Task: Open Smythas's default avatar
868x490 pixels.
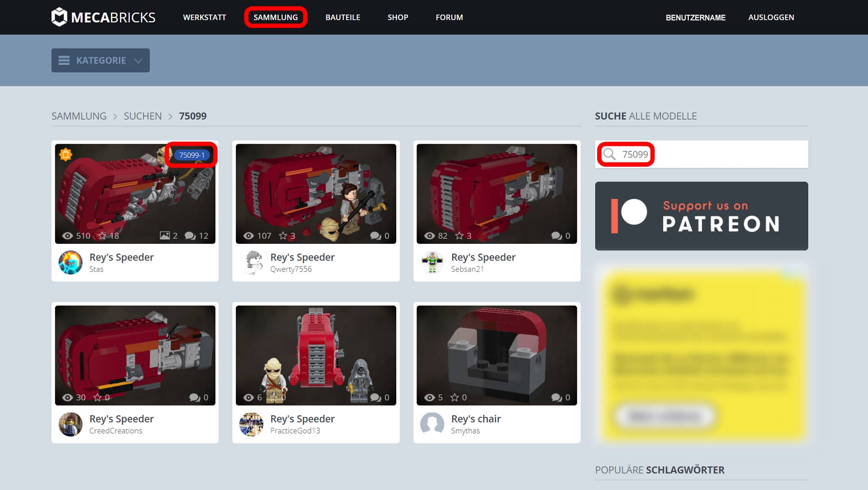Action: [x=432, y=424]
